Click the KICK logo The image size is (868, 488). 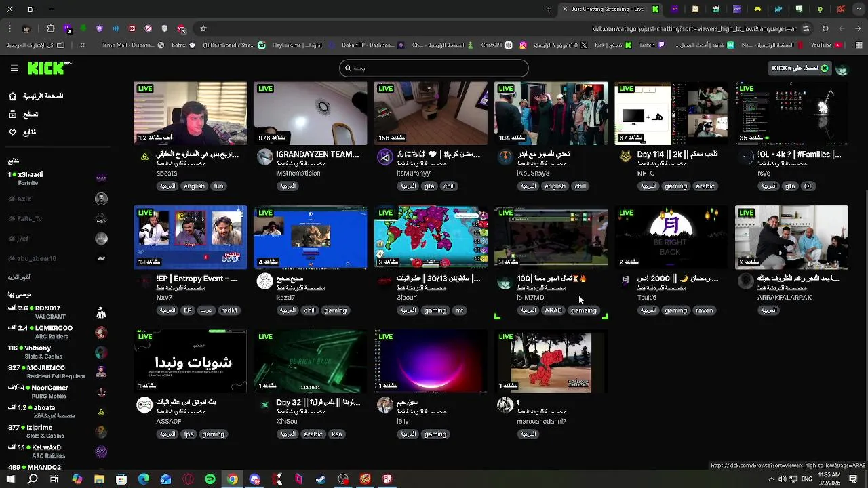49,68
